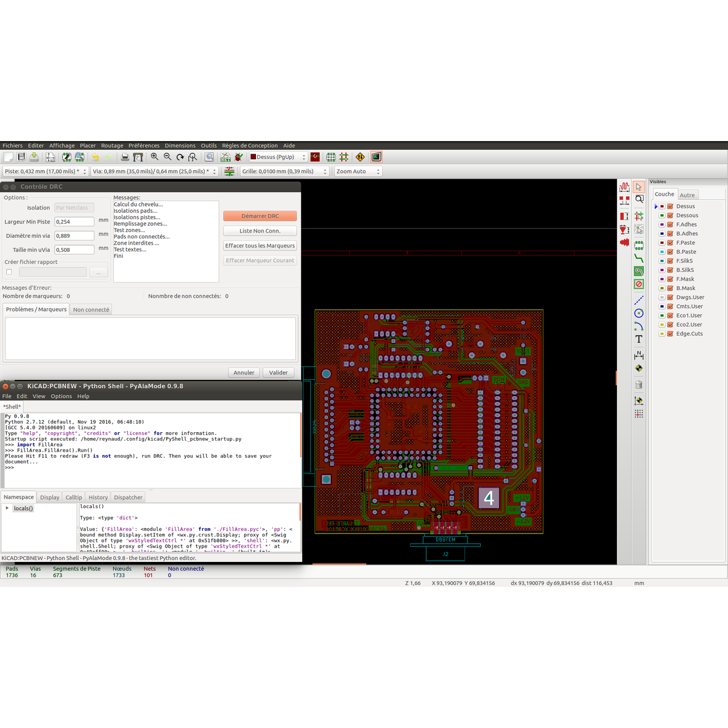
Task: Click the DRC ladybug icon
Action: pyautogui.click(x=239, y=157)
